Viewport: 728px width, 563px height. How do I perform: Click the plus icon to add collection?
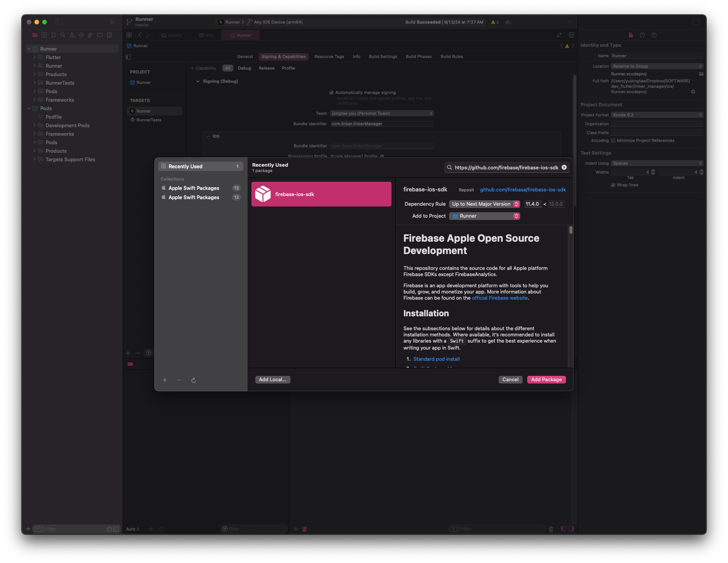[165, 380]
